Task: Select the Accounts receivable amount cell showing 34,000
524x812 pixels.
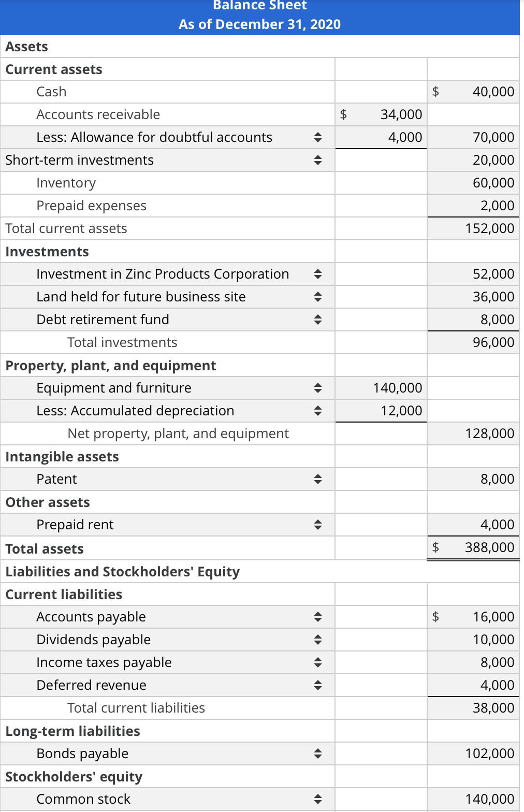Action: 381,114
